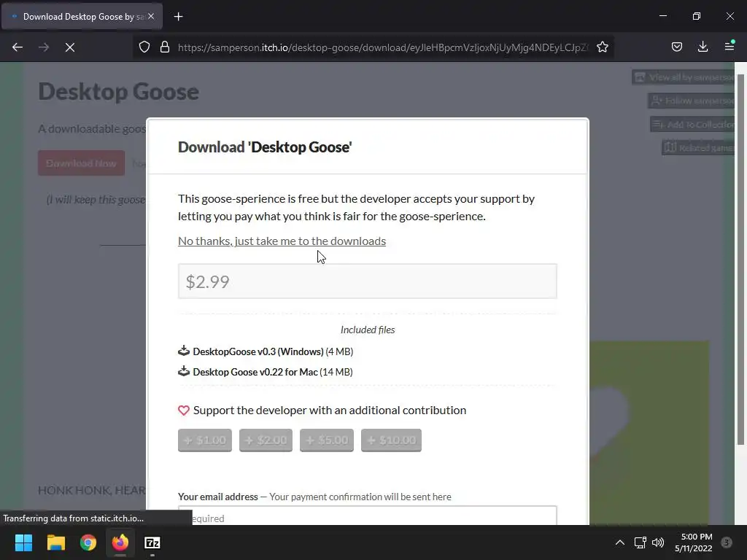747x560 pixels.
Task: Click View all by samperson button
Action: [683, 77]
